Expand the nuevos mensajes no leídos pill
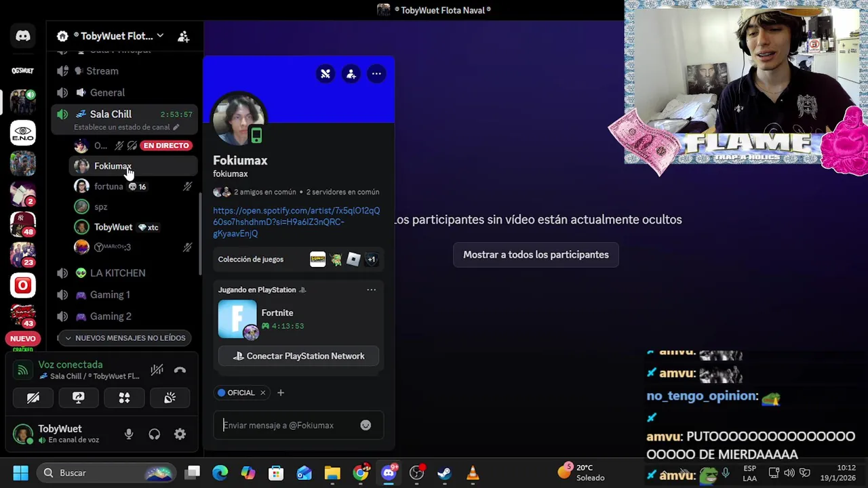Image resolution: width=868 pixels, height=488 pixels. (x=125, y=338)
